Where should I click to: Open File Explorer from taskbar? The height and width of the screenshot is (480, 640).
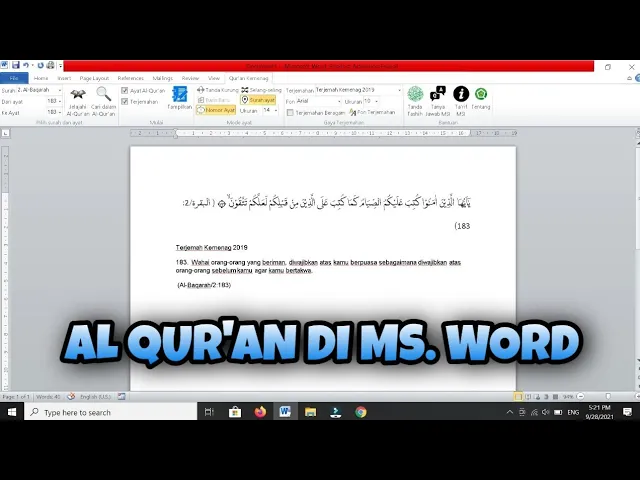(310, 412)
